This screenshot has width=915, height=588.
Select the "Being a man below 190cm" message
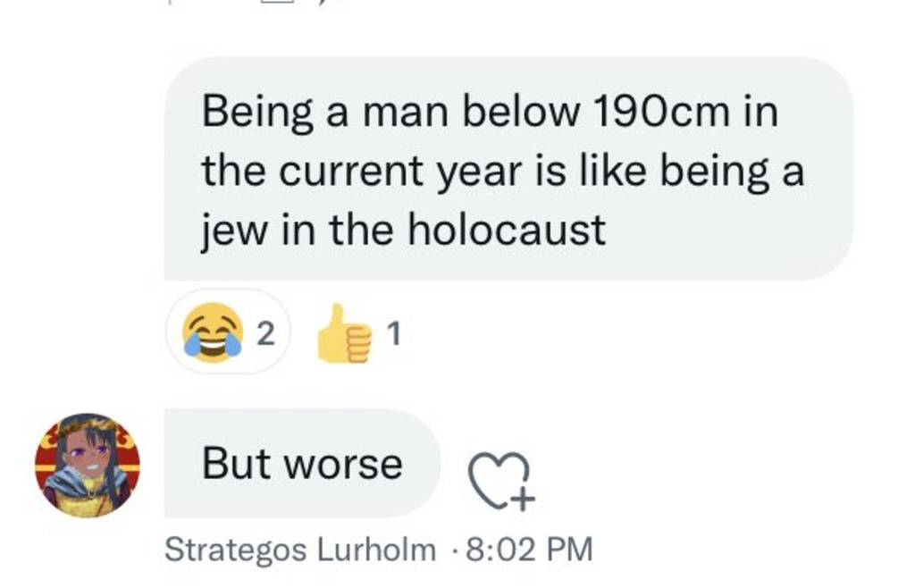[508, 169]
